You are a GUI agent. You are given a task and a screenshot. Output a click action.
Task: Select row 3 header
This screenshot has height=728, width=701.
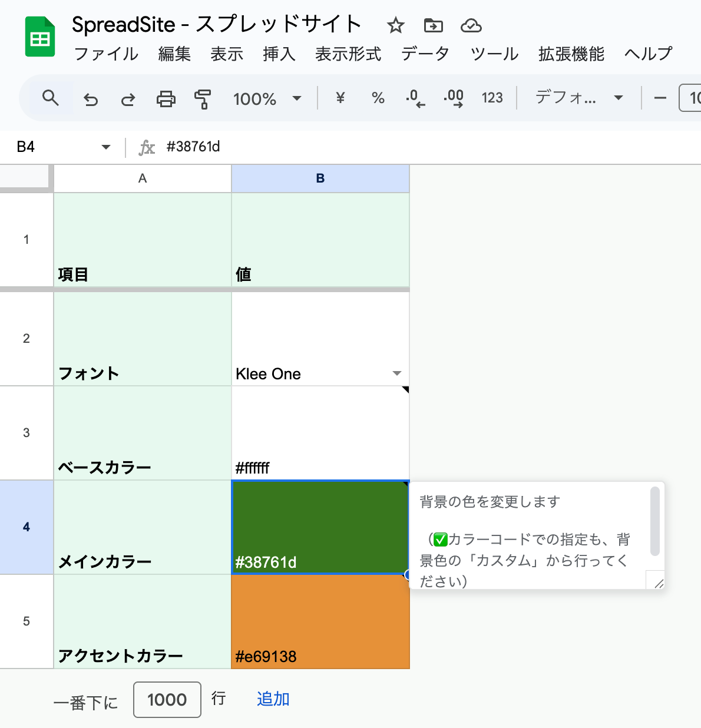[x=27, y=433]
